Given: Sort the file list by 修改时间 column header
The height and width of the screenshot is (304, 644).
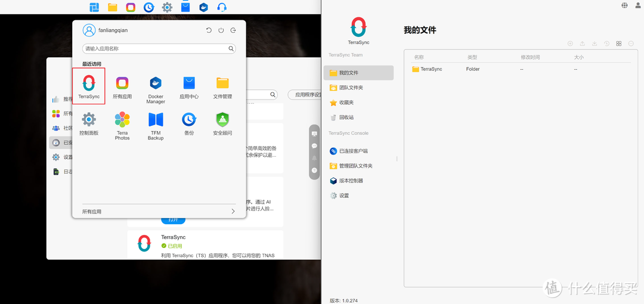Looking at the screenshot, I should [x=530, y=57].
